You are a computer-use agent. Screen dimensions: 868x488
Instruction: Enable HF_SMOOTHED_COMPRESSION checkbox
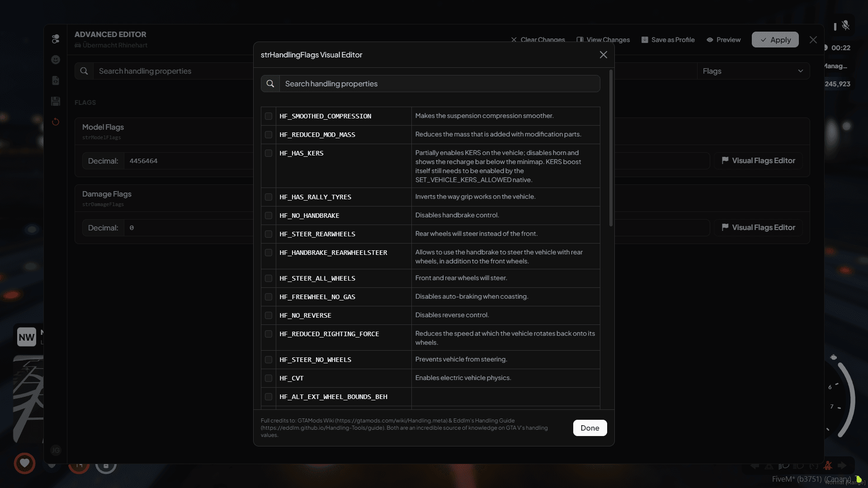(269, 116)
